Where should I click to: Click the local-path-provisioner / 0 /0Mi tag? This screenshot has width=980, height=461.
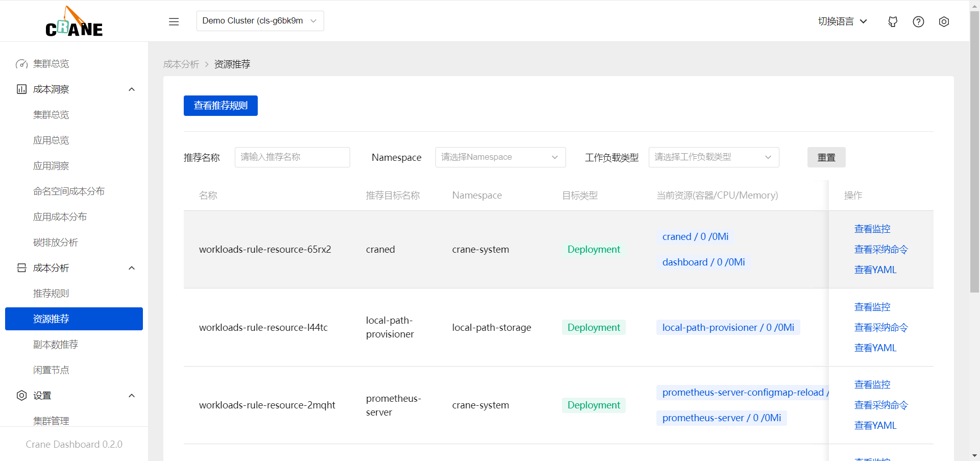[728, 327]
